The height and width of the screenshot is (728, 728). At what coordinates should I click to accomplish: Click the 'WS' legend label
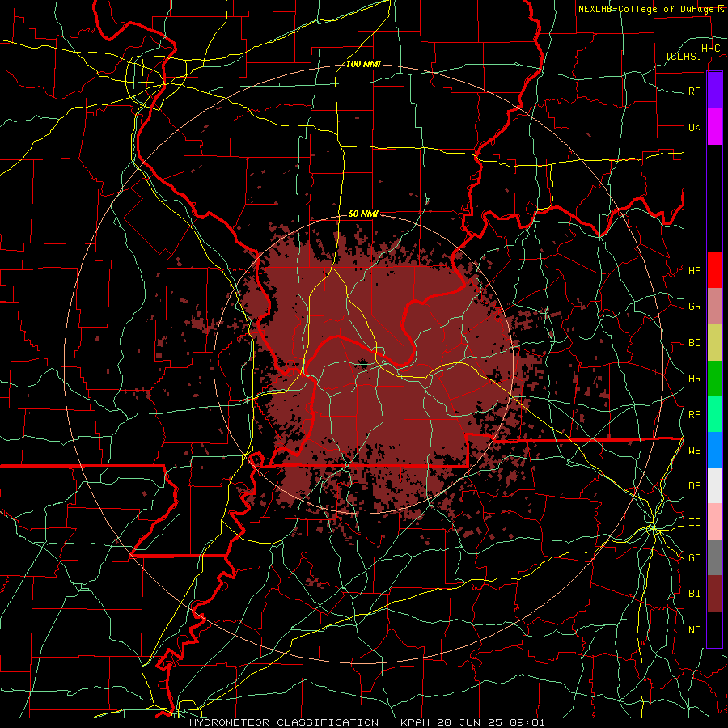click(x=694, y=451)
